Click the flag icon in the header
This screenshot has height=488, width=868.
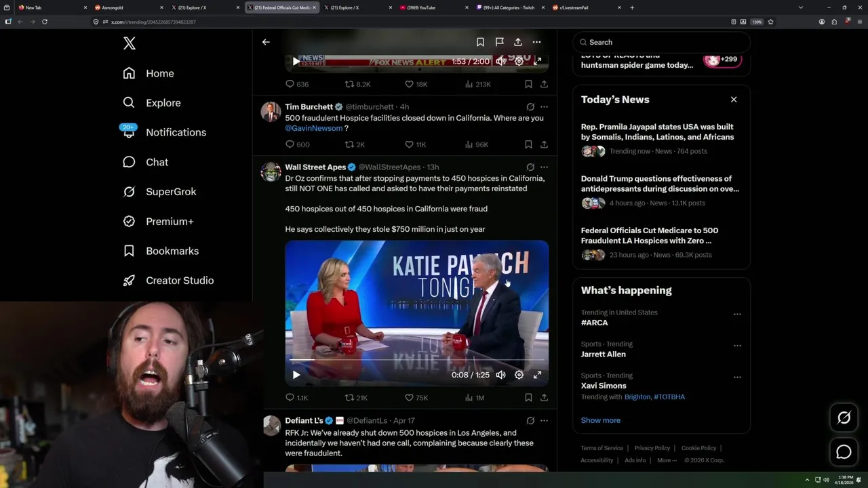(x=499, y=42)
